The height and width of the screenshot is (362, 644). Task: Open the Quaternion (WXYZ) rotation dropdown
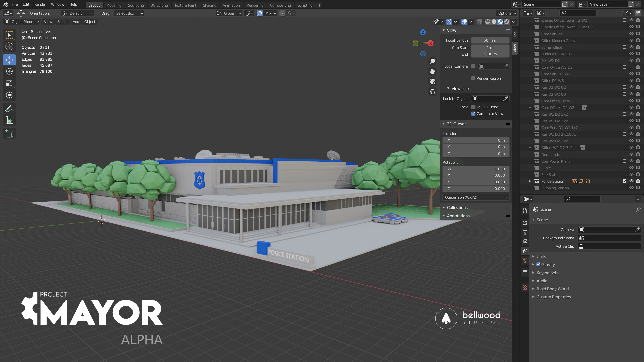pyautogui.click(x=476, y=197)
